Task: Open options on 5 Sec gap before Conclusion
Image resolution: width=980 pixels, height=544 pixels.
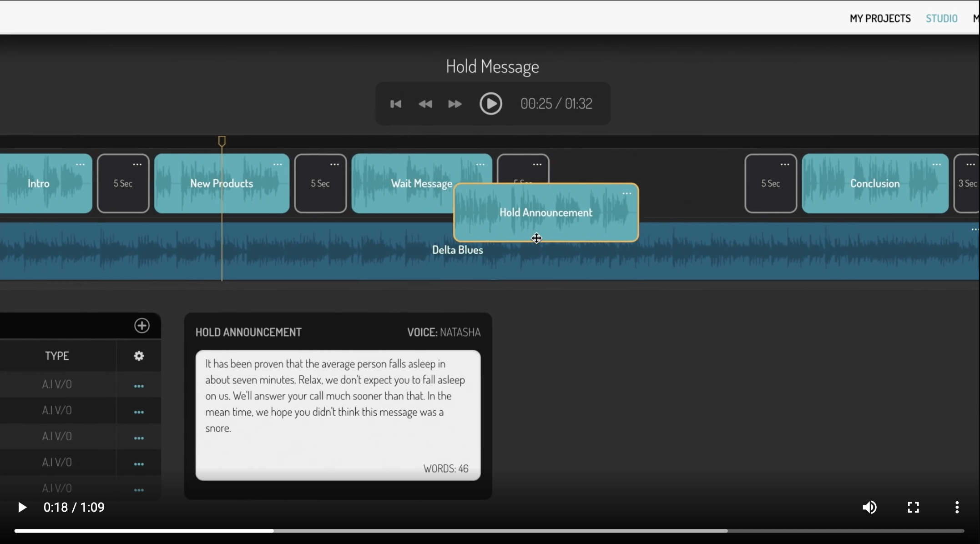Action: click(785, 165)
